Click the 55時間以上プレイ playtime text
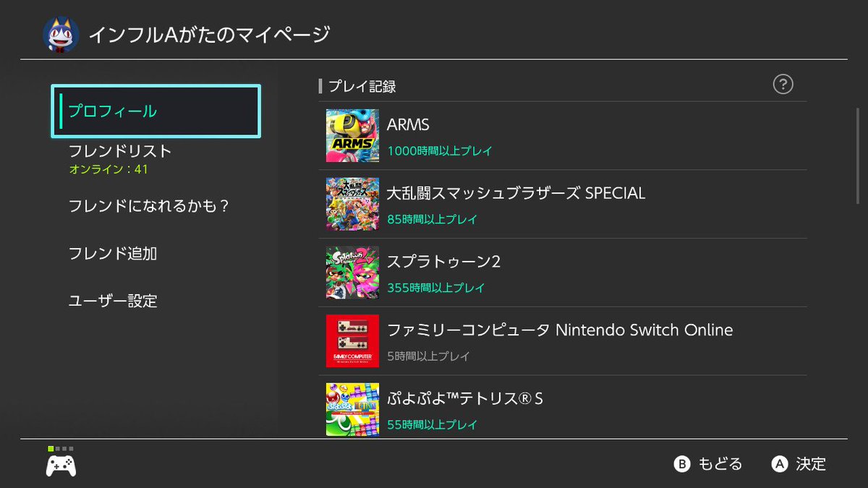 tap(433, 424)
